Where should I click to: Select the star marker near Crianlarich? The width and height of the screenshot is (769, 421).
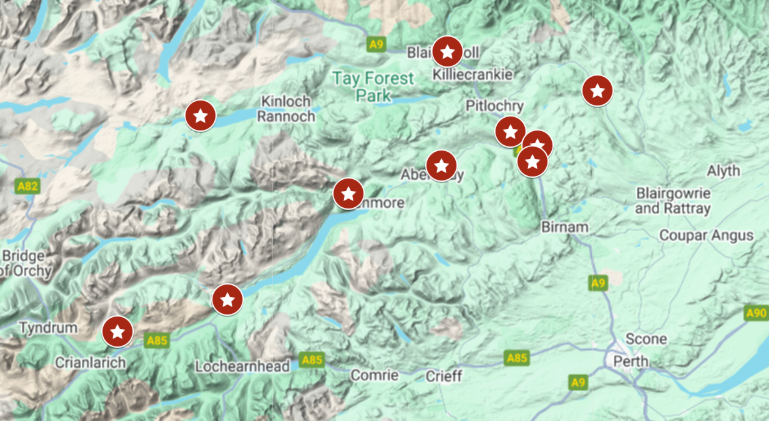coord(117,332)
